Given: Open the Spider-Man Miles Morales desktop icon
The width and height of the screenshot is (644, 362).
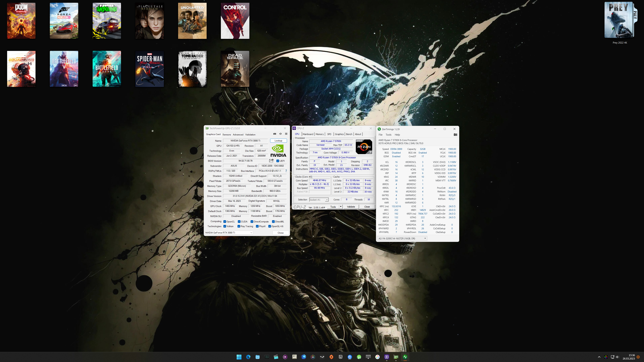Looking at the screenshot, I should (x=149, y=69).
